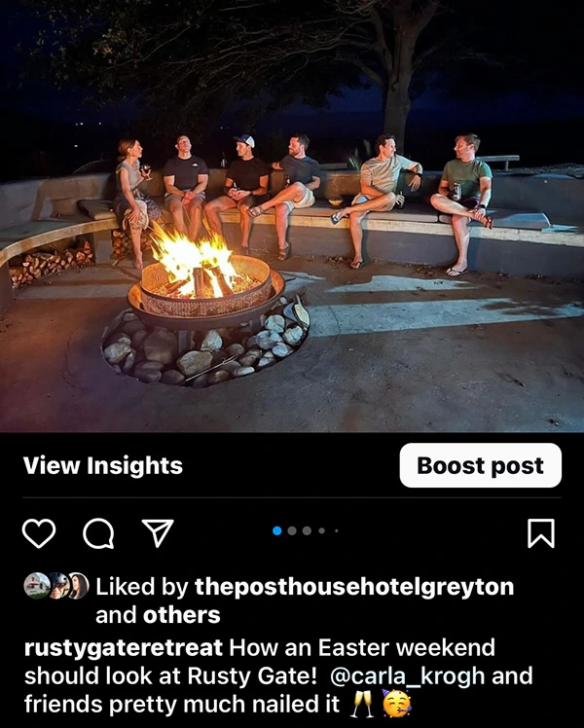Open comments via speech bubble icon

(x=98, y=533)
